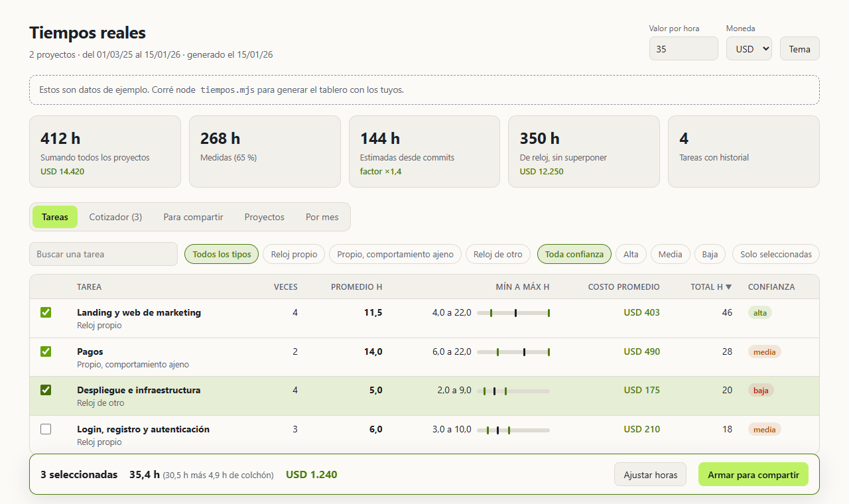Screen dimensions: 849x504
Task: Filter tasks by Reloj de otro
Action: click(x=498, y=254)
